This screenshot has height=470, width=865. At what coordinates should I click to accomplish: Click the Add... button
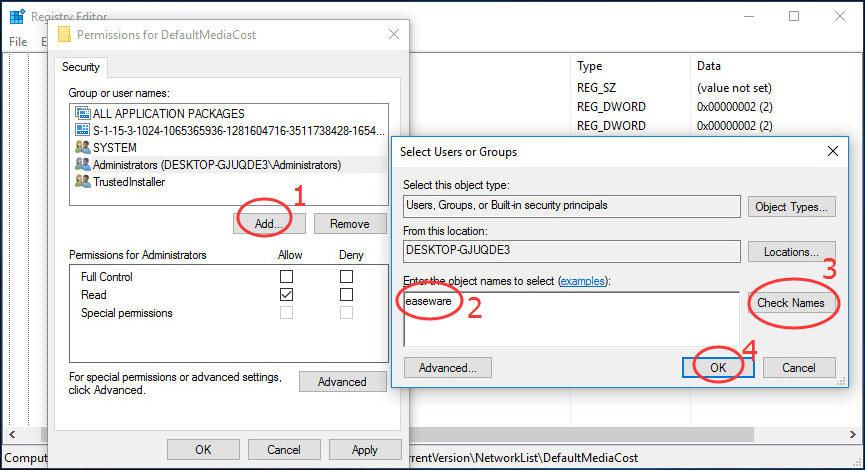point(269,223)
